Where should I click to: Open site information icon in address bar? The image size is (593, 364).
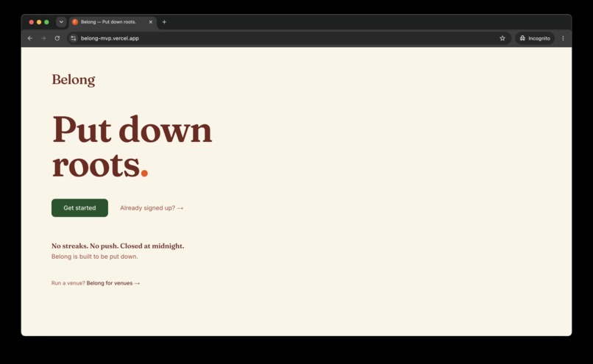(74, 38)
